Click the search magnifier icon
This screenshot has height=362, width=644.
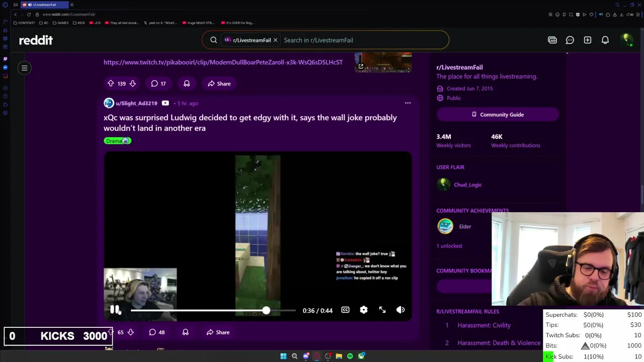[x=213, y=40]
